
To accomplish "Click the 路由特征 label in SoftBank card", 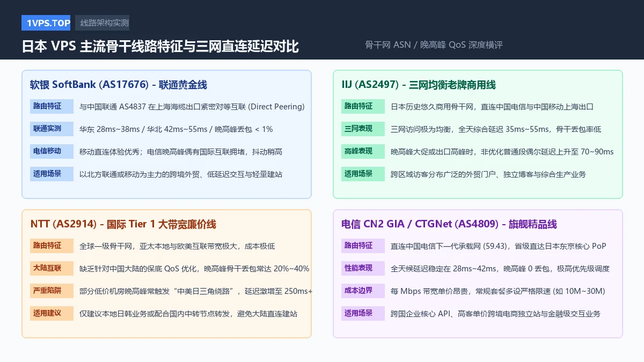I will click(52, 106).
